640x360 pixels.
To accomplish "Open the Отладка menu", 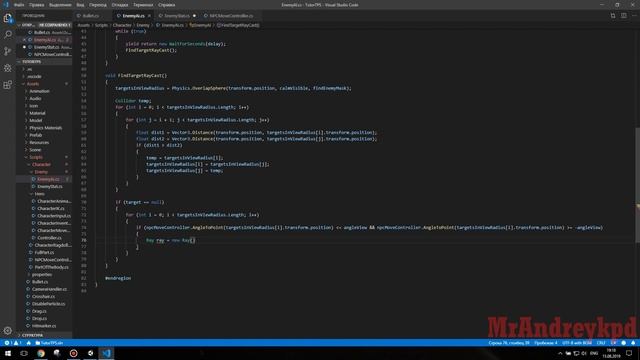I will tap(120, 5).
